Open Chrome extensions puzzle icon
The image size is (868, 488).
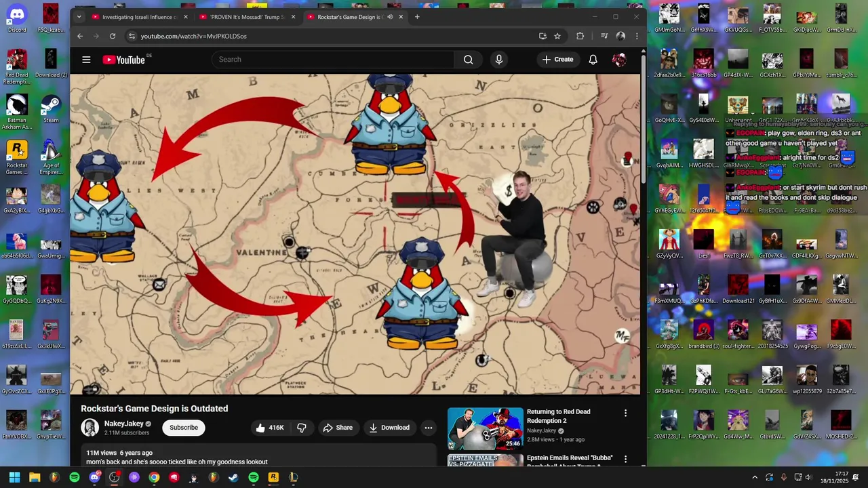tap(580, 36)
